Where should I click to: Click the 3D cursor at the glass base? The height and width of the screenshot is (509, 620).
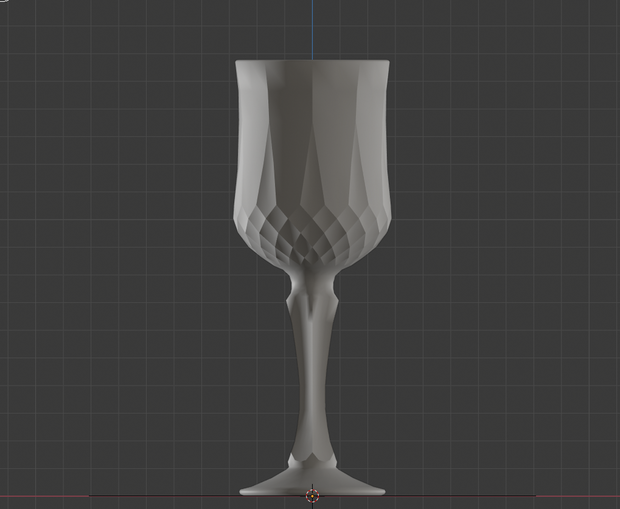point(312,495)
